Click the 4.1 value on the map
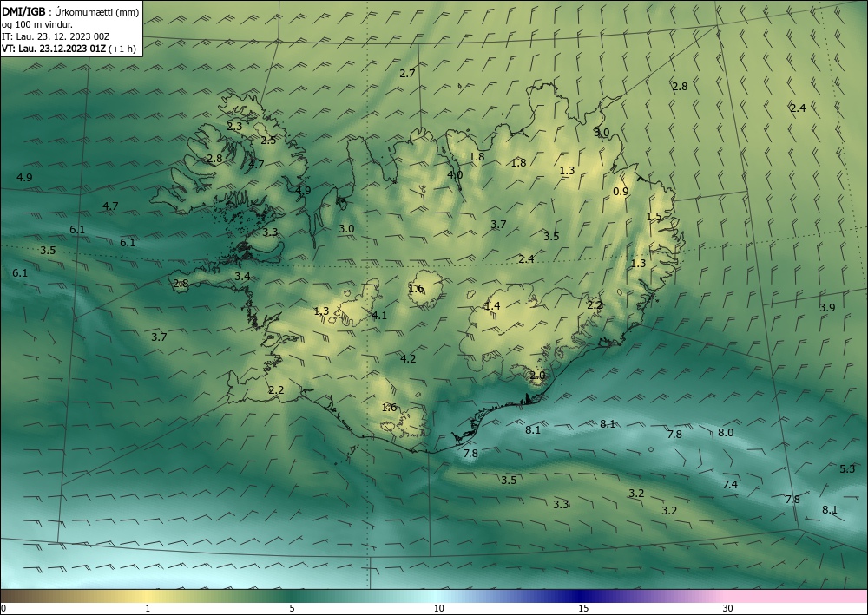 379,315
